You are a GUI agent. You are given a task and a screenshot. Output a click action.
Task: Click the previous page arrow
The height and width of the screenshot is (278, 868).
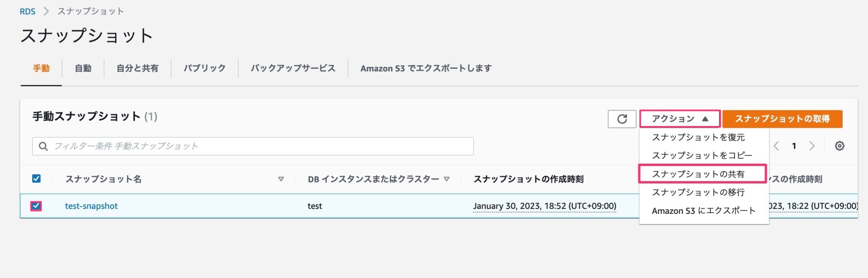pyautogui.click(x=776, y=146)
